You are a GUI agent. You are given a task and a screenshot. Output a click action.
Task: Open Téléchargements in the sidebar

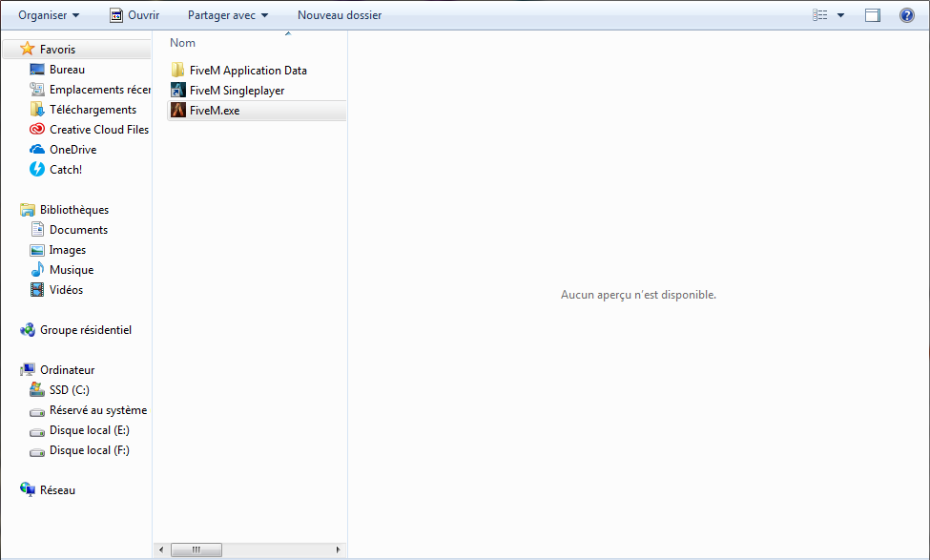click(x=93, y=110)
